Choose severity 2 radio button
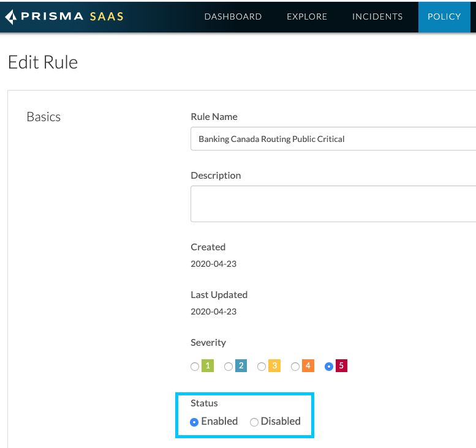This screenshot has height=448, width=476. pos(229,367)
